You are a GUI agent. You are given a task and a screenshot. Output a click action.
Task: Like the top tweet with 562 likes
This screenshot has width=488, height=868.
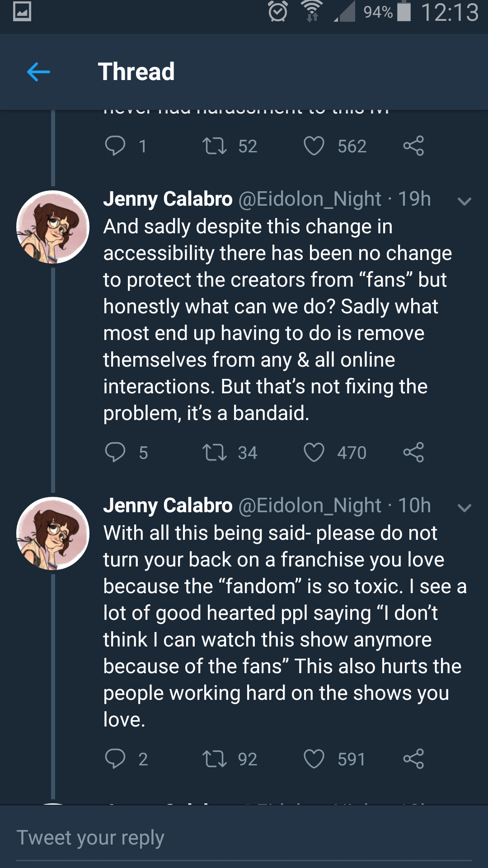coord(314,146)
